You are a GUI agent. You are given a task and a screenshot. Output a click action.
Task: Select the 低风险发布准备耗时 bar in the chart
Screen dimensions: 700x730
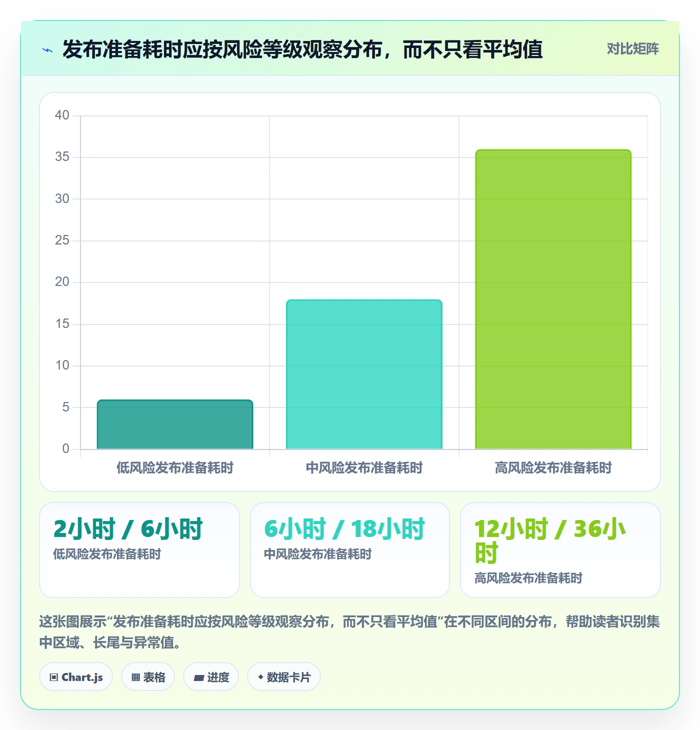(x=175, y=424)
